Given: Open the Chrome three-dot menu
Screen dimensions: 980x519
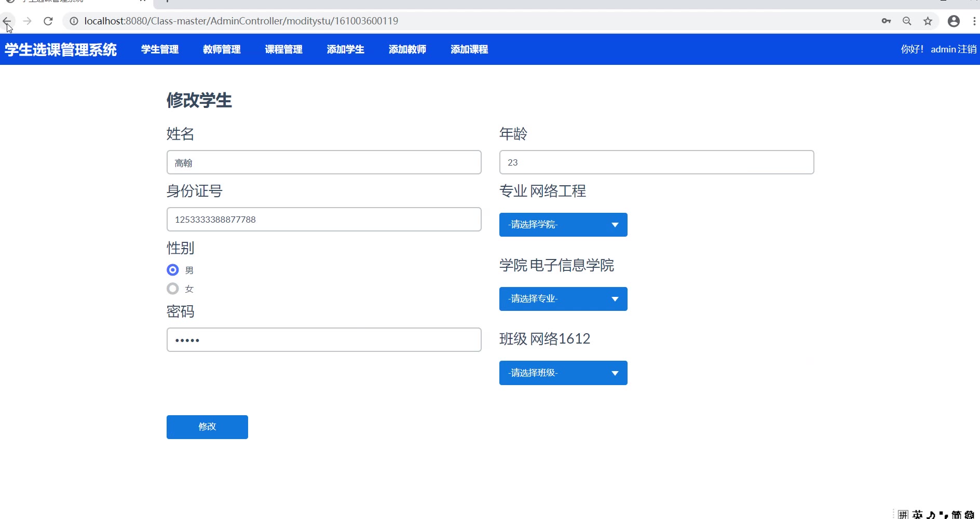Looking at the screenshot, I should click(x=974, y=21).
